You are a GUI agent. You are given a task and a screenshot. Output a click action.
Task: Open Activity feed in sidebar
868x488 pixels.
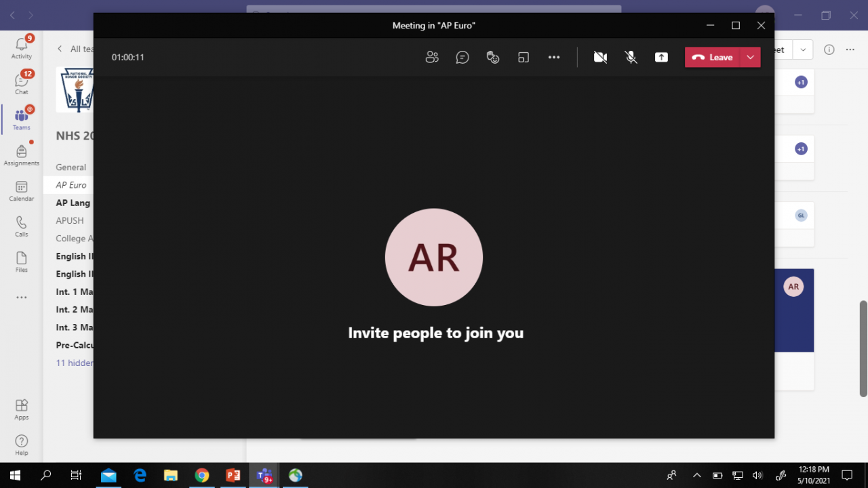pos(22,47)
